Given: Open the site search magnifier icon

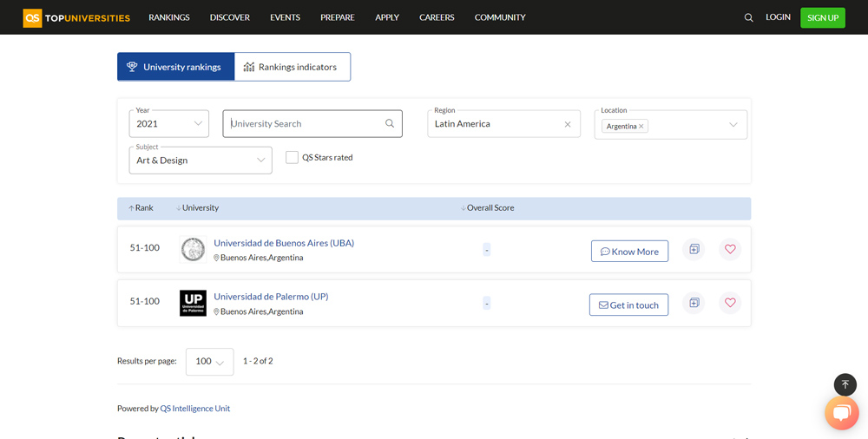Looking at the screenshot, I should [748, 17].
